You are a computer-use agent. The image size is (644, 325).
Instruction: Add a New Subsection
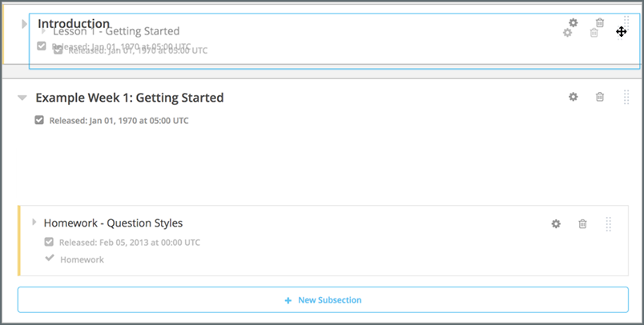(323, 300)
